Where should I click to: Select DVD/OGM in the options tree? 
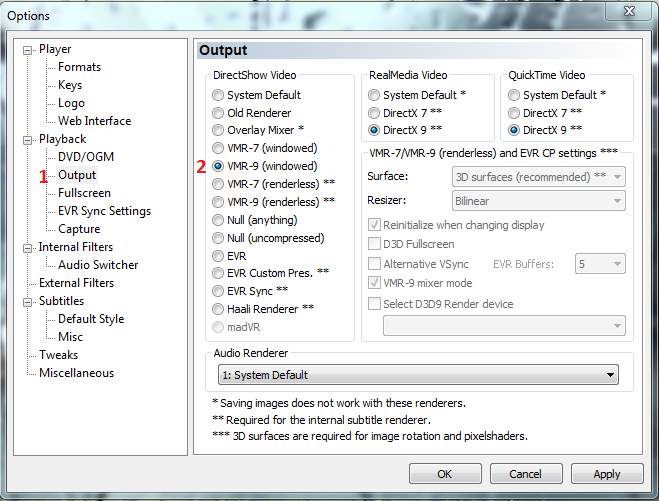[x=86, y=157]
